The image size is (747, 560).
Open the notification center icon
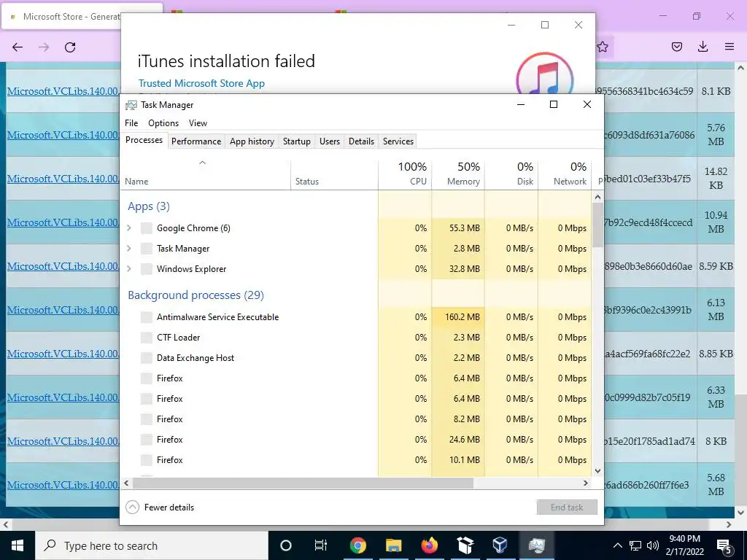point(724,546)
